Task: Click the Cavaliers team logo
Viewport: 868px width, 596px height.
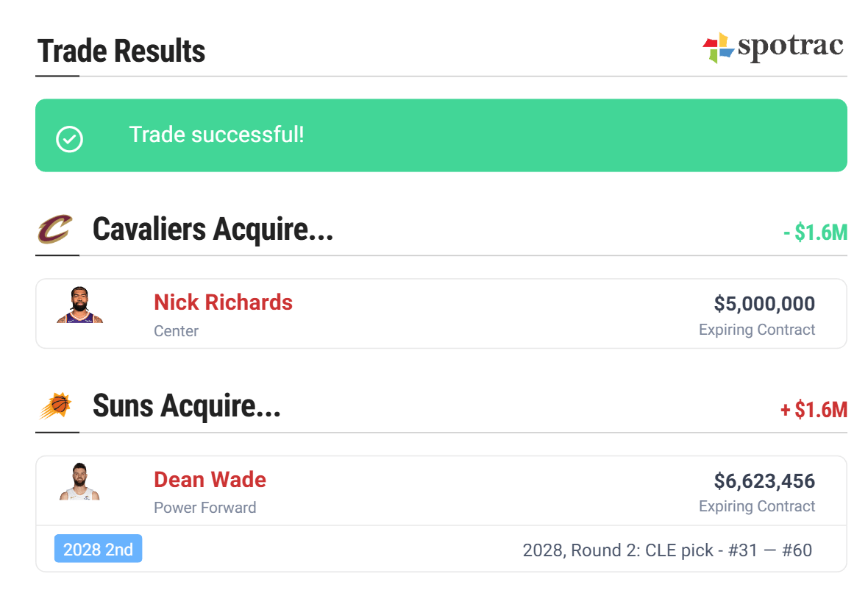Action: pyautogui.click(x=55, y=230)
